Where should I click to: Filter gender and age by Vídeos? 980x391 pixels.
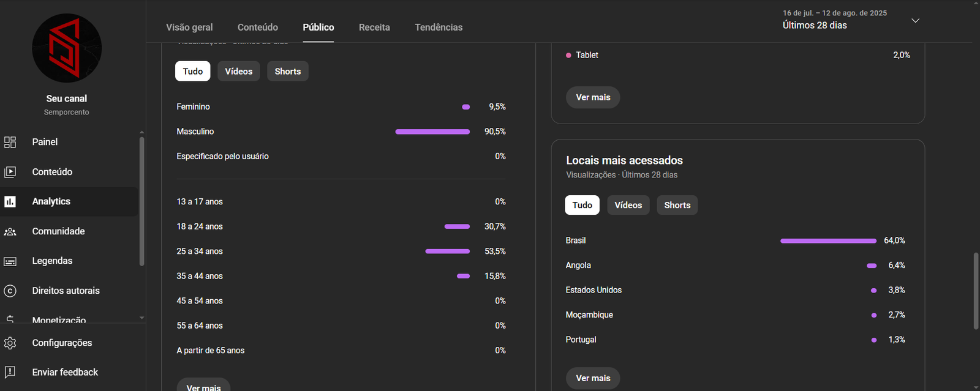tap(238, 72)
